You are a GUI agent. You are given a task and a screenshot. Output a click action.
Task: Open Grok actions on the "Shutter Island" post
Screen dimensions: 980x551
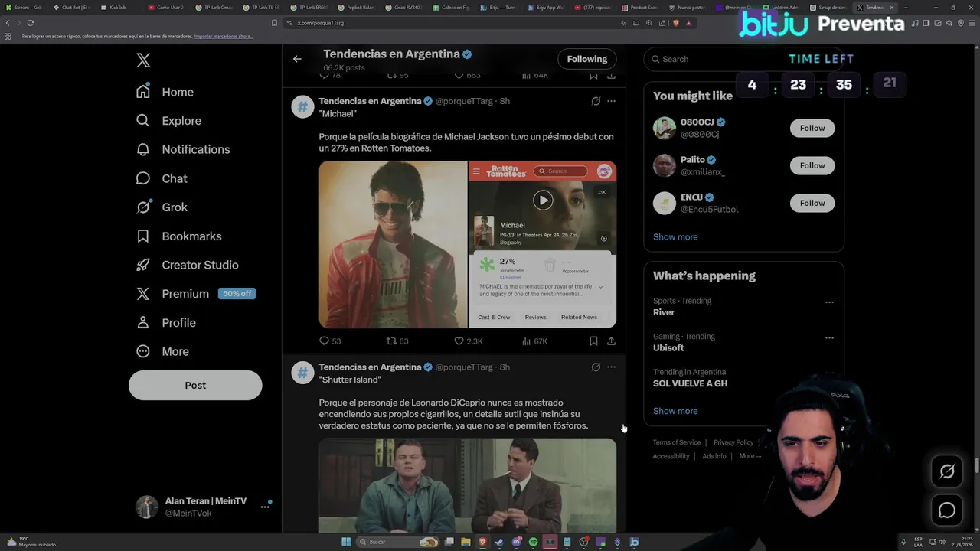click(596, 367)
